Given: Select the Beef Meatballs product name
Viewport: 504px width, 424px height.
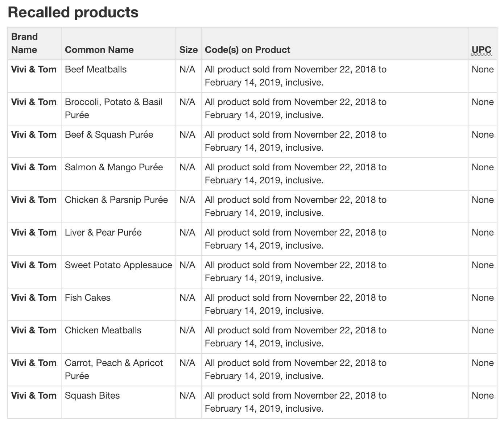Looking at the screenshot, I should [x=96, y=69].
